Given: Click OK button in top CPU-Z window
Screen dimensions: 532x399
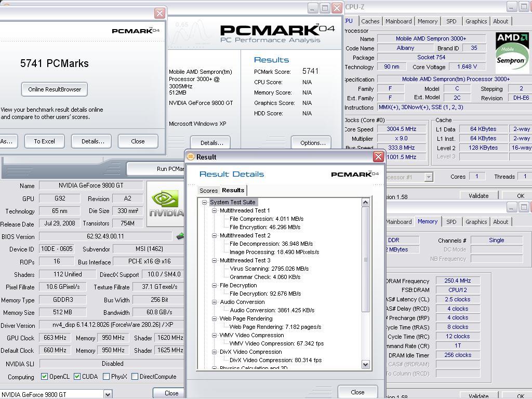Looking at the screenshot, I should click(x=518, y=195).
